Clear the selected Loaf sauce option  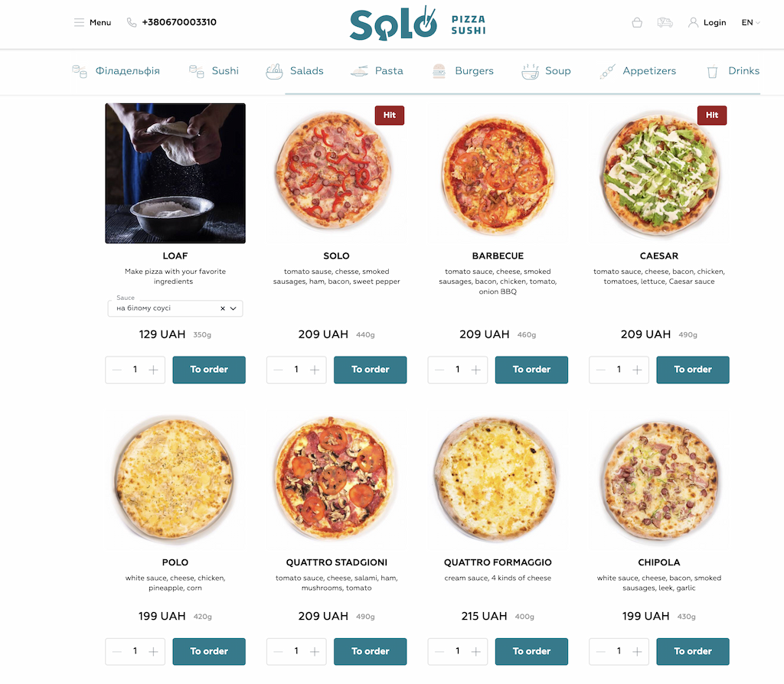point(223,308)
